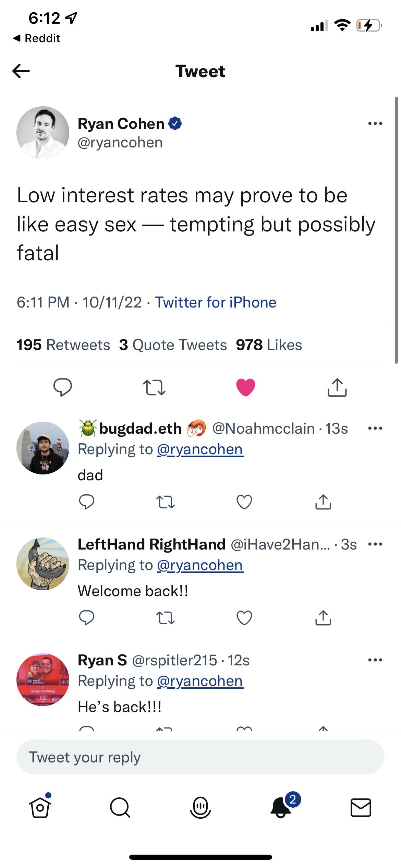
Task: Open Spaces from the bottom bar
Action: [200, 807]
